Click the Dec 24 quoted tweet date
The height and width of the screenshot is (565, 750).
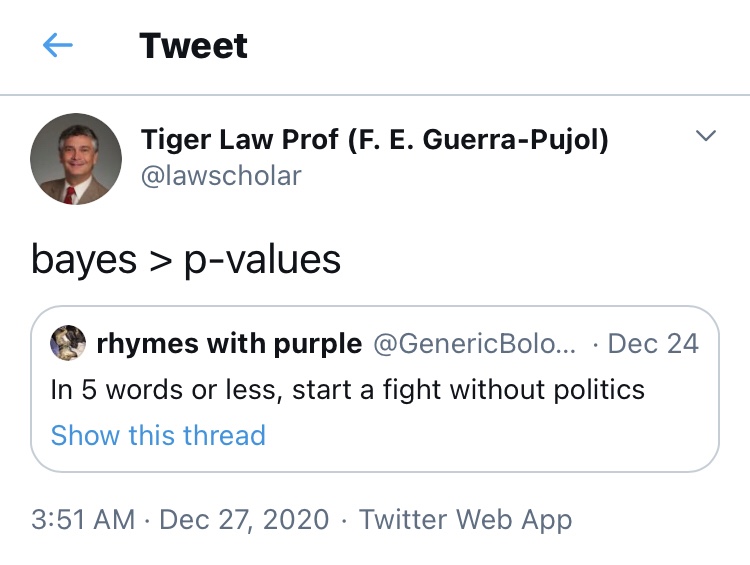(x=653, y=344)
